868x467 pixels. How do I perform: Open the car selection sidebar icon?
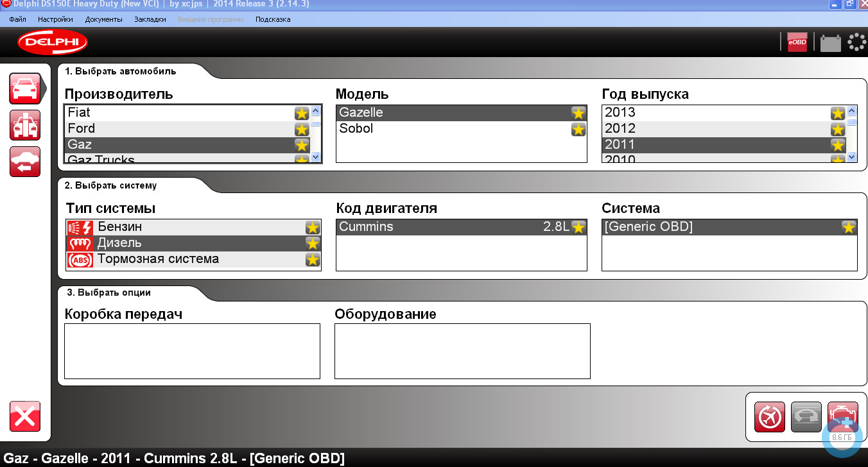[x=25, y=88]
